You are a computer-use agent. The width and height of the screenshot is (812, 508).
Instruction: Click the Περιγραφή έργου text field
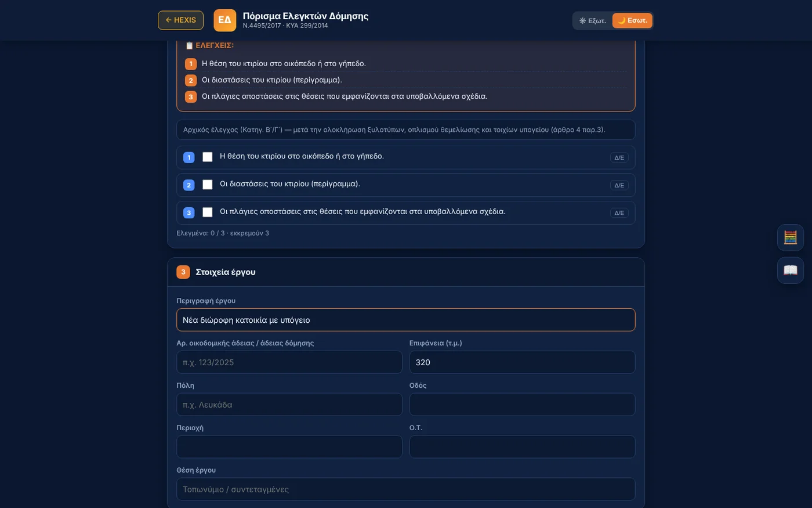tap(406, 320)
